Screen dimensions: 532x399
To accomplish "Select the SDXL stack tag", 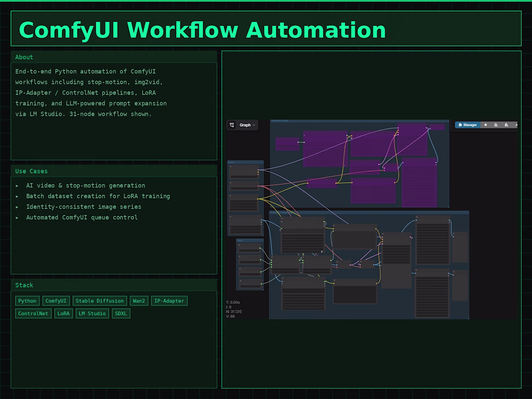I will tap(121, 313).
